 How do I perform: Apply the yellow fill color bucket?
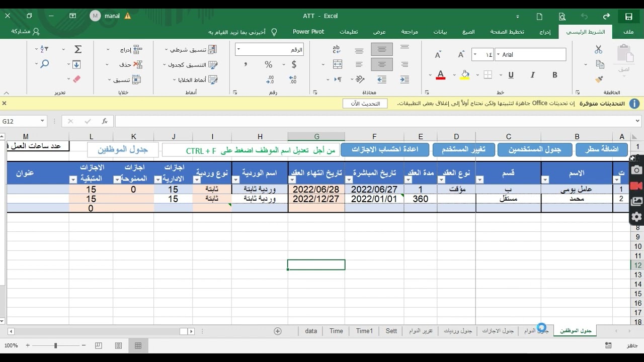pyautogui.click(x=465, y=75)
